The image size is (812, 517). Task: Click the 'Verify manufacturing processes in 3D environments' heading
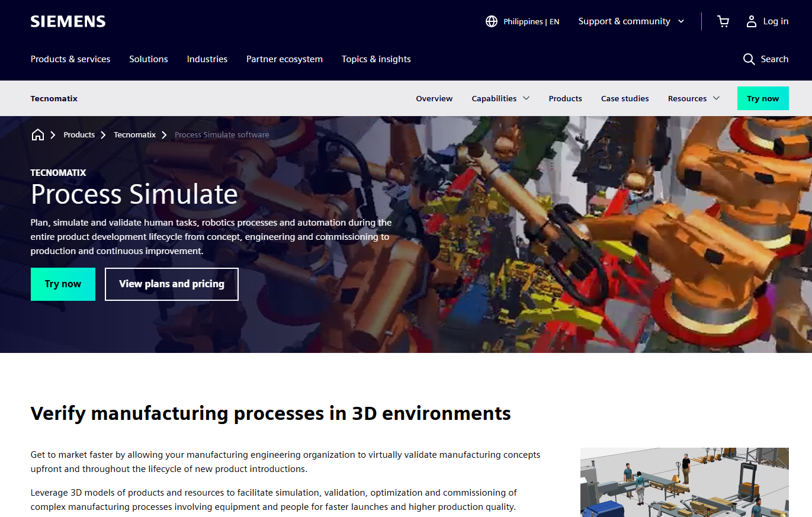pyautogui.click(x=271, y=413)
